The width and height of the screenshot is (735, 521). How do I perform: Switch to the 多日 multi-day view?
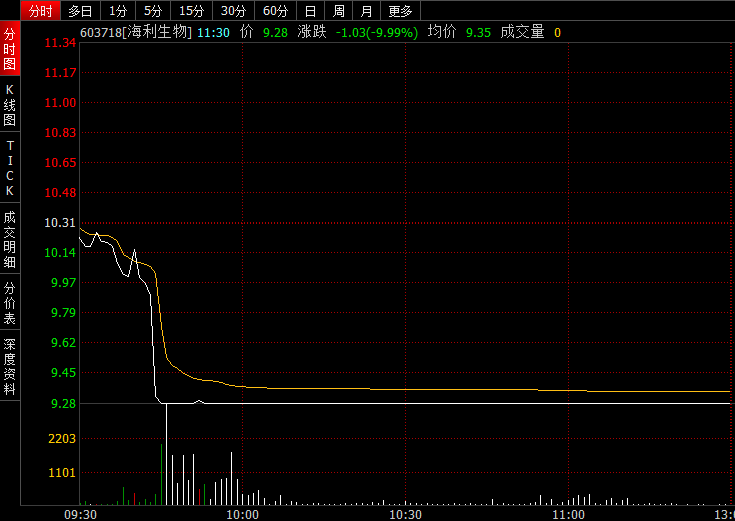[81, 11]
